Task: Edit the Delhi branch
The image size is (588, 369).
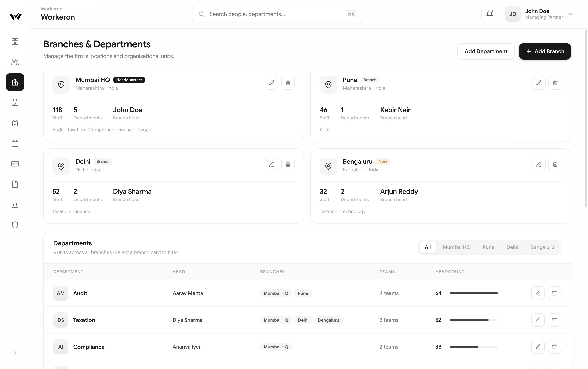Action: [272, 164]
